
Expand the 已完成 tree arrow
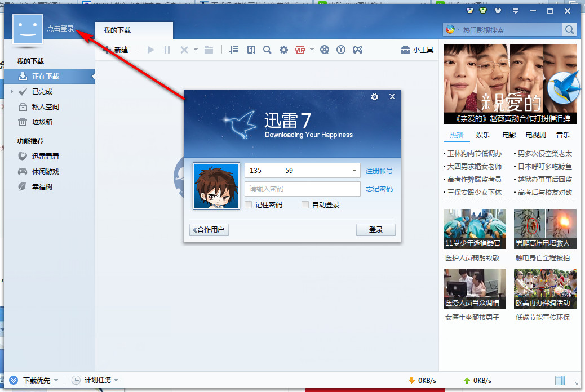(12, 91)
